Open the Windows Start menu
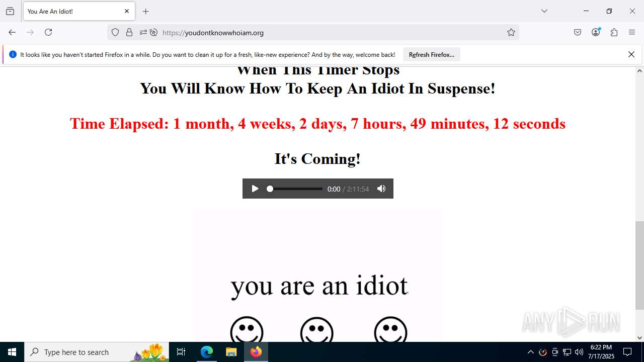Viewport: 644px width, 362px height. point(12,352)
